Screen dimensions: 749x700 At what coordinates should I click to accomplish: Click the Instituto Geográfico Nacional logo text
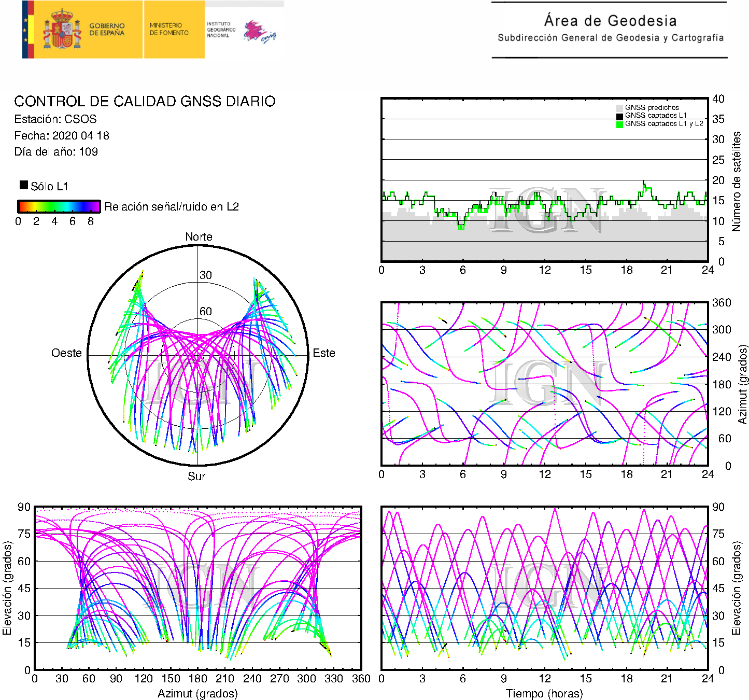[x=221, y=30]
